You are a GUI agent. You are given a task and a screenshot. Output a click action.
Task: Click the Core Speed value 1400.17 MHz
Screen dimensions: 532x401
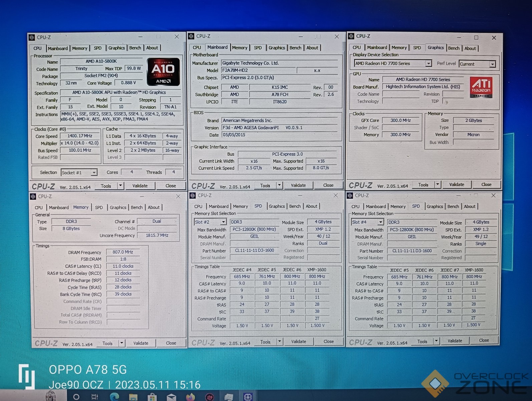(x=80, y=136)
